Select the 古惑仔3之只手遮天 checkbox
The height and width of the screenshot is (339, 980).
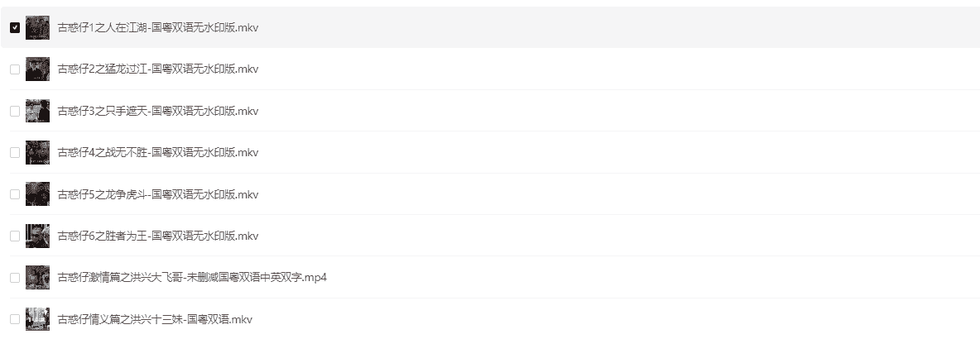click(x=15, y=111)
